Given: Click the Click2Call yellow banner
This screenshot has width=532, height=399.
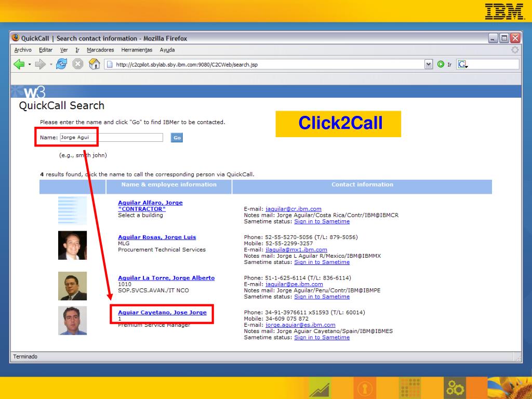Looking at the screenshot, I should pyautogui.click(x=338, y=124).
